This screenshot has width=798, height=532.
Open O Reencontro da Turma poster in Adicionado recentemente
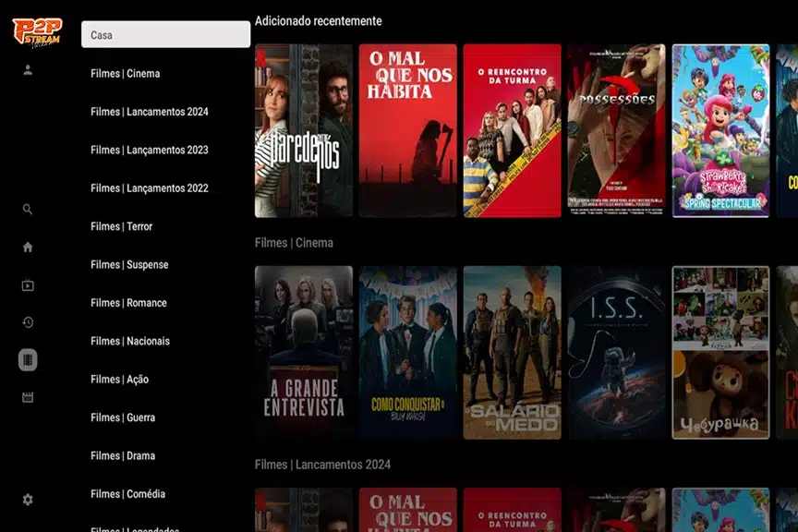pyautogui.click(x=513, y=131)
